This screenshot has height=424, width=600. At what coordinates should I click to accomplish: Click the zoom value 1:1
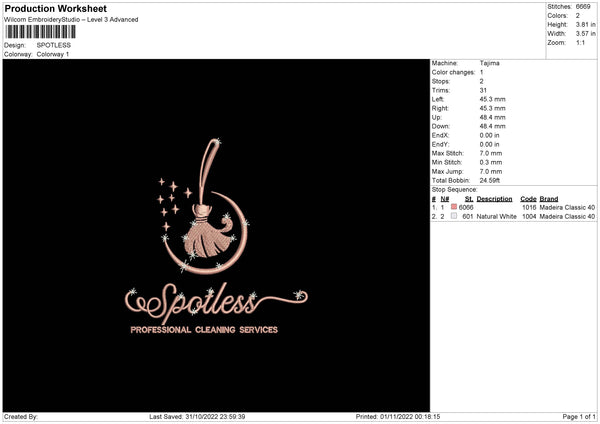click(580, 42)
